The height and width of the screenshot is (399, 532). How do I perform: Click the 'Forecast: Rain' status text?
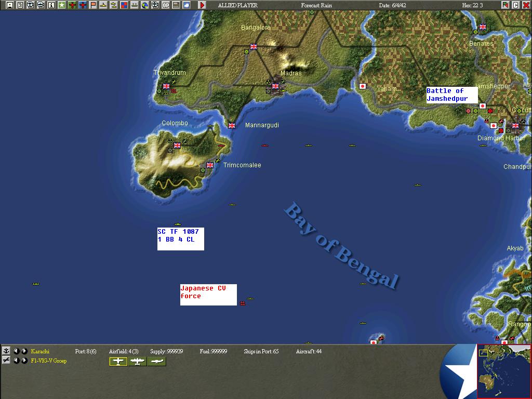(316, 5)
